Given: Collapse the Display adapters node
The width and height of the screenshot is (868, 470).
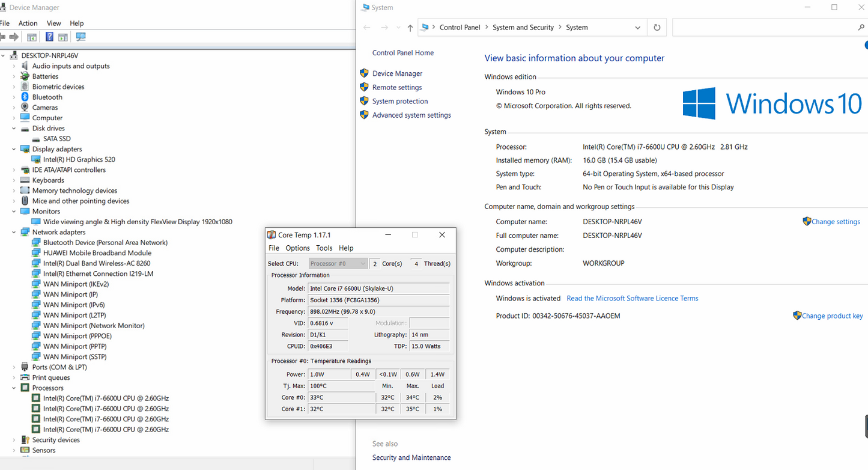Looking at the screenshot, I should pyautogui.click(x=14, y=149).
